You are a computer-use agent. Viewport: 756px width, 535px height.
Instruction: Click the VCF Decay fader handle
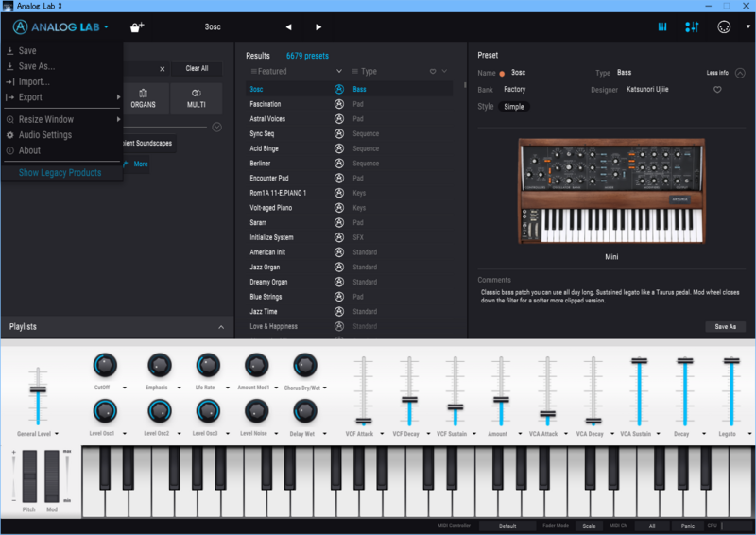409,400
